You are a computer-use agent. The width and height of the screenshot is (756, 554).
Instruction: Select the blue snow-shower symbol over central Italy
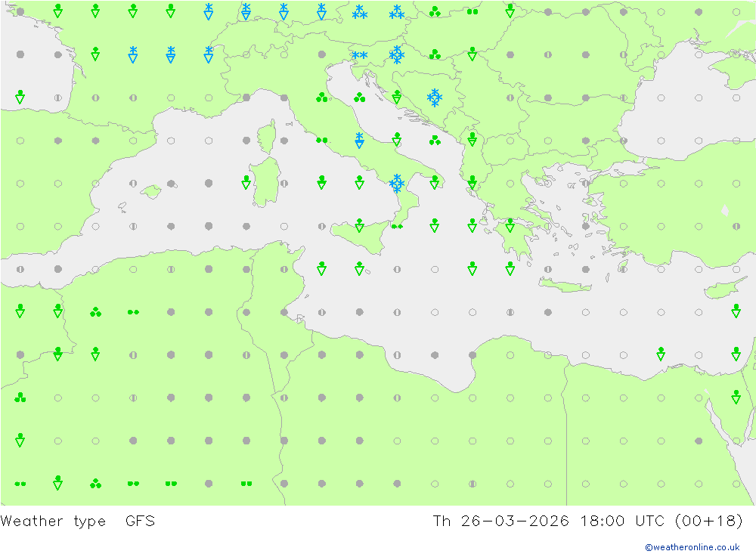pos(359,140)
